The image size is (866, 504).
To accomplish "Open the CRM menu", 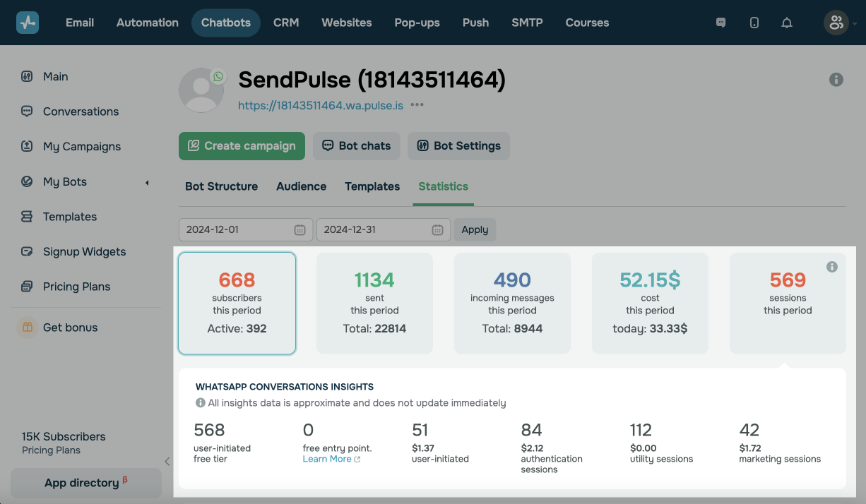I will click(286, 23).
